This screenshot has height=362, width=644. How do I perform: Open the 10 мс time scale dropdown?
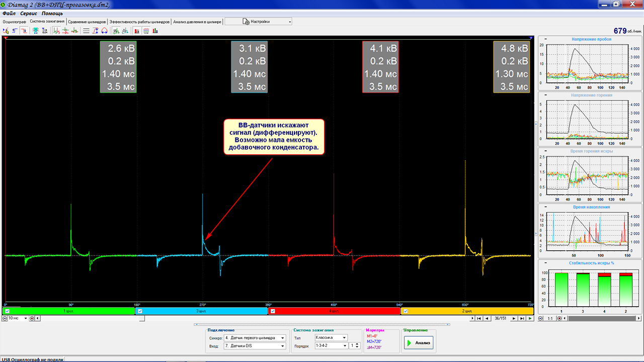25,318
